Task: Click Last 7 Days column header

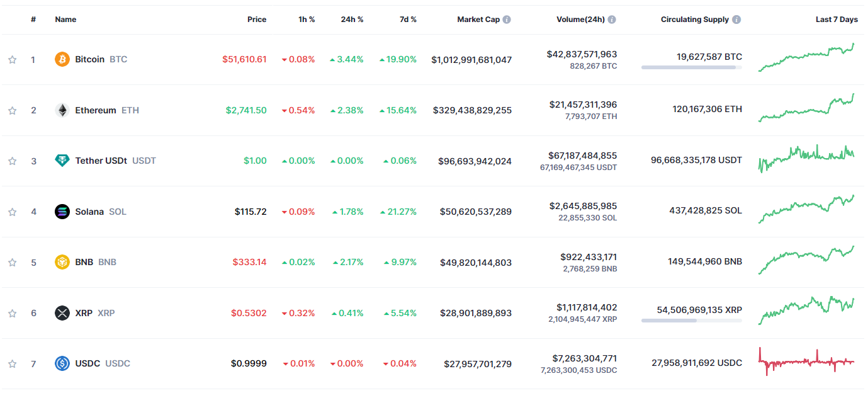Action: (x=837, y=20)
